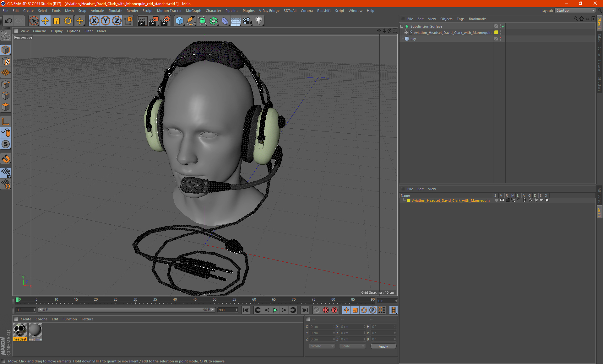Viewport: 603px width, 364px height.
Task: Add a Subdivision Surface generator
Action: [202, 21]
